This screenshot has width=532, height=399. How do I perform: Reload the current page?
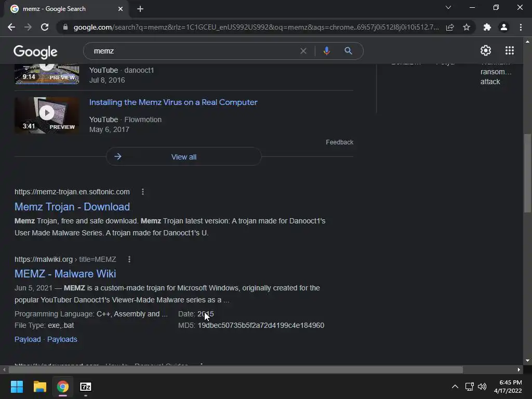pyautogui.click(x=45, y=27)
